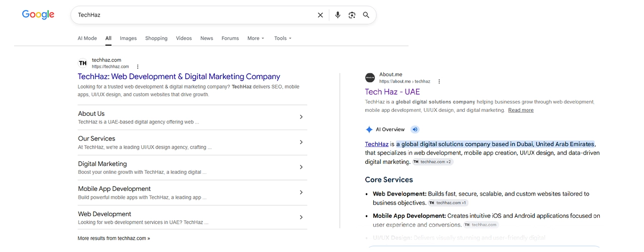Switch to the Forums tab
Screen dimensions: 644x252
pyautogui.click(x=230, y=38)
